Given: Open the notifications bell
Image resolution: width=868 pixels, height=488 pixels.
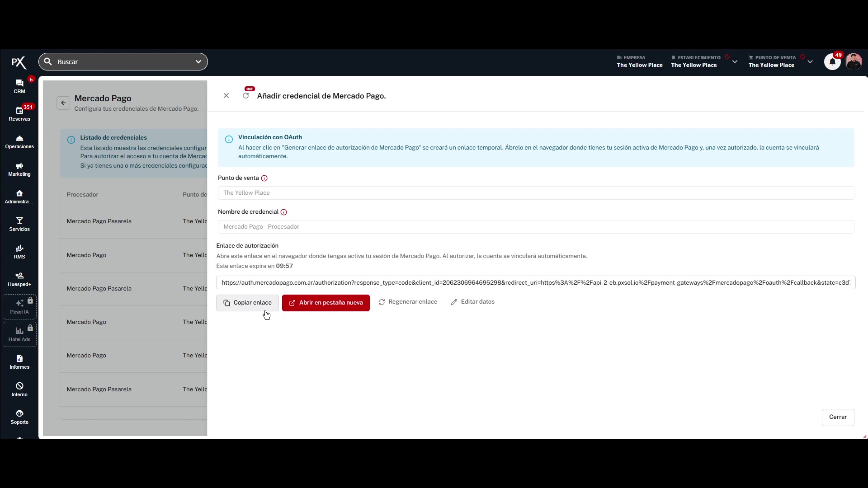Looking at the screenshot, I should click(832, 62).
